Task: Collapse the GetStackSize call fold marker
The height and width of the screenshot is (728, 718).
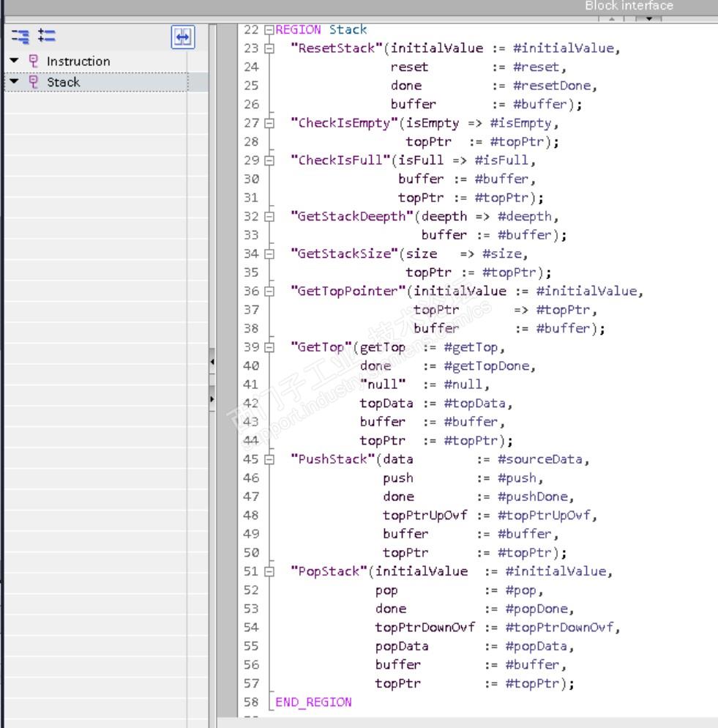Action: (269, 254)
